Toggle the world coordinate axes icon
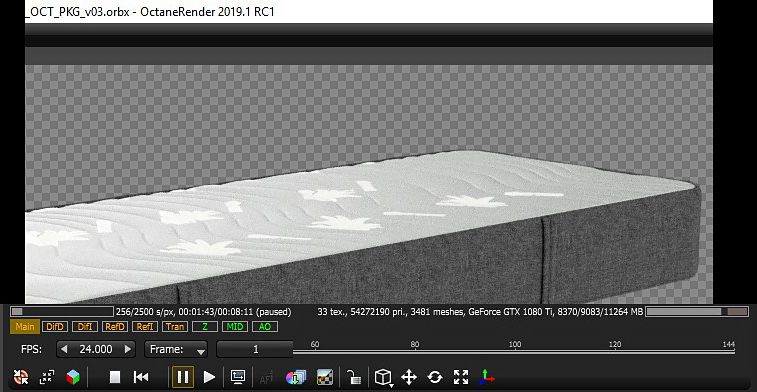 pyautogui.click(x=487, y=377)
